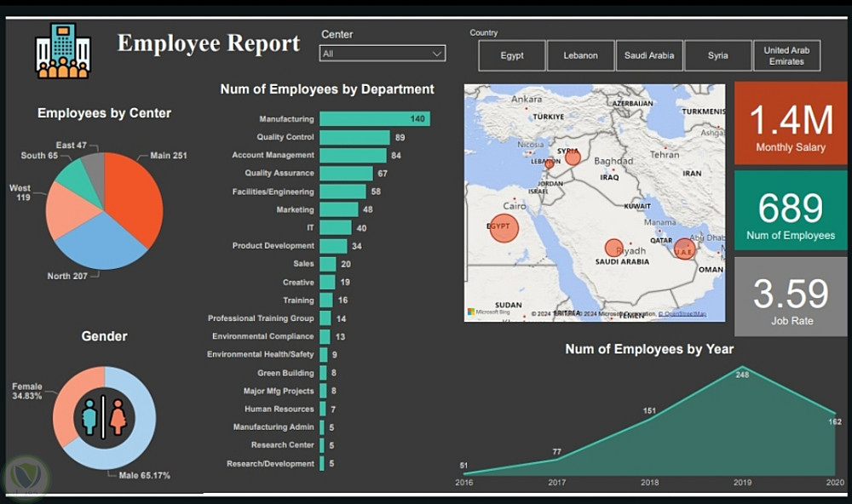Click the Quality Assurance bar with 67
Viewport: 852px width, 504px height.
click(x=346, y=174)
